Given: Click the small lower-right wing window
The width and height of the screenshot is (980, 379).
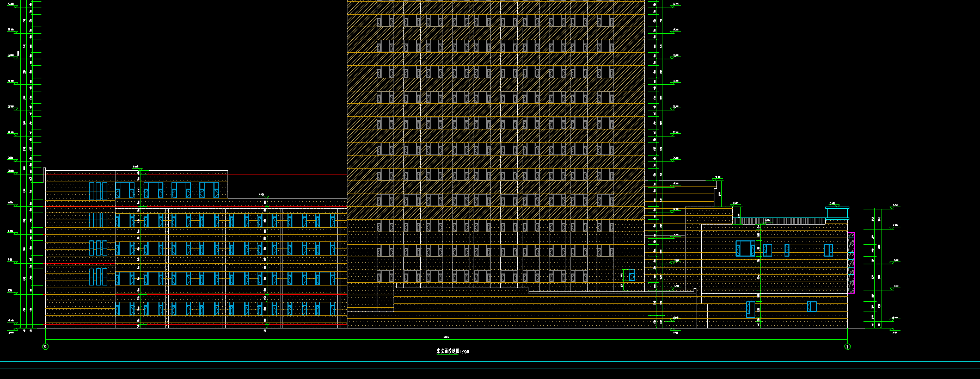Looking at the screenshot, I should (812, 307).
